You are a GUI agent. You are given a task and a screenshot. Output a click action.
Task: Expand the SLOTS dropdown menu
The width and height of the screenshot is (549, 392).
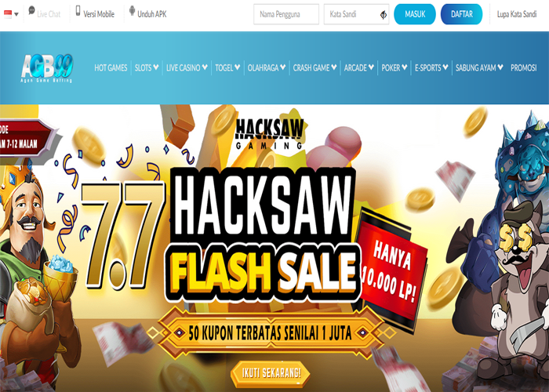(x=147, y=68)
